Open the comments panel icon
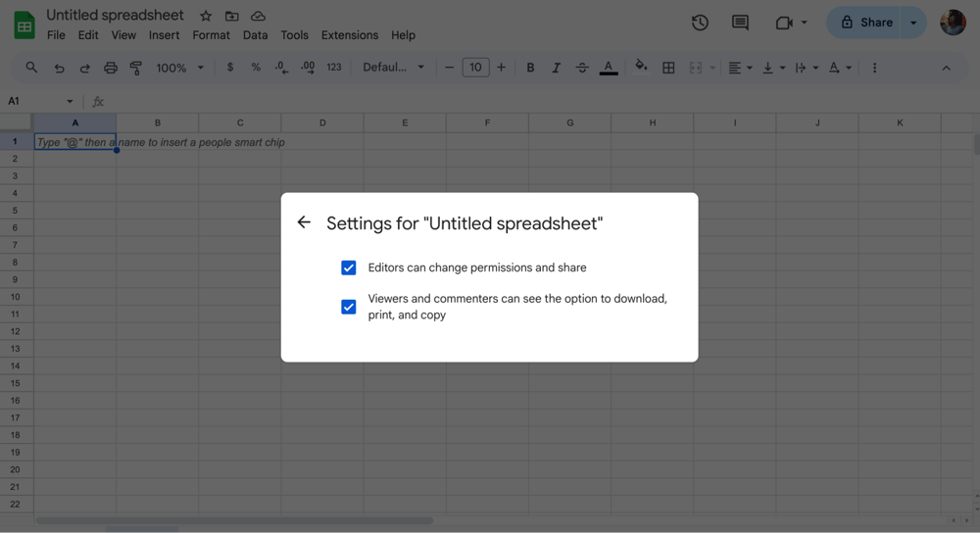Viewport: 980px width, 533px height. click(x=740, y=23)
